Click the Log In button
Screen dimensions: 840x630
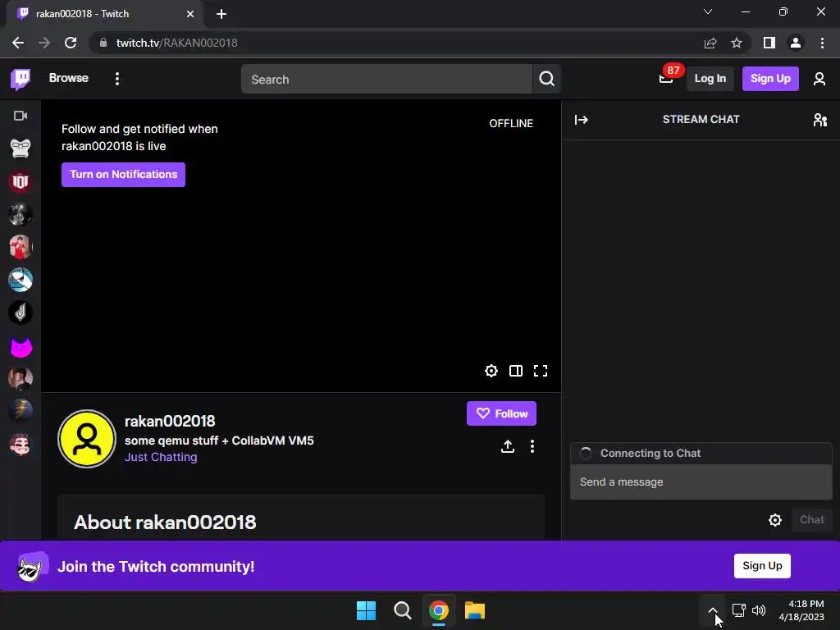(710, 79)
